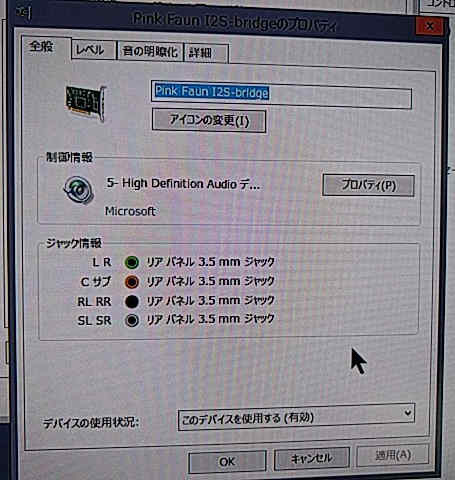Close the properties dialog with X

click(x=430, y=26)
